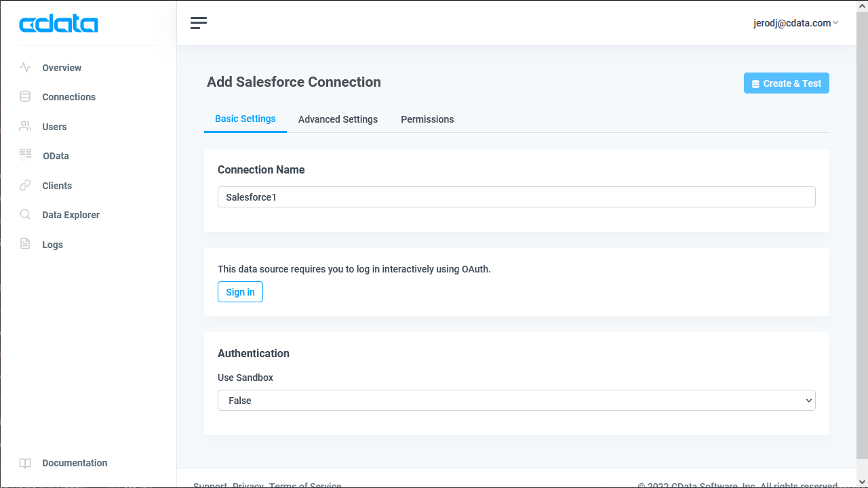
Task: Go to Connections in sidebar
Action: (68, 97)
